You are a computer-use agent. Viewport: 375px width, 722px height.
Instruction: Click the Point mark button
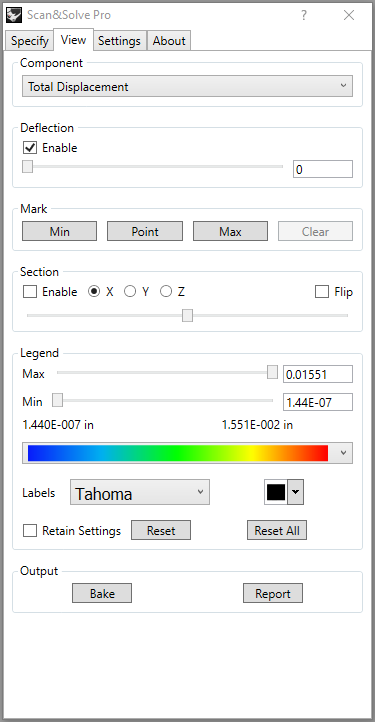point(145,231)
